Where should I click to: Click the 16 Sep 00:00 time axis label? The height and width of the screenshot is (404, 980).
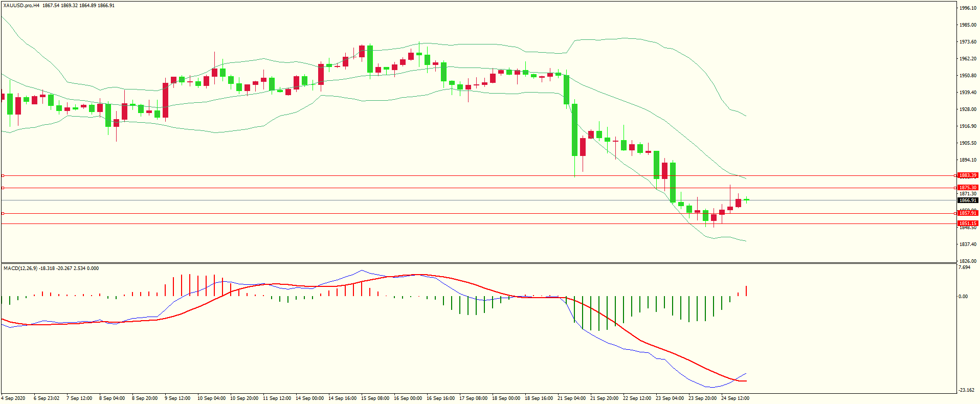pos(408,398)
